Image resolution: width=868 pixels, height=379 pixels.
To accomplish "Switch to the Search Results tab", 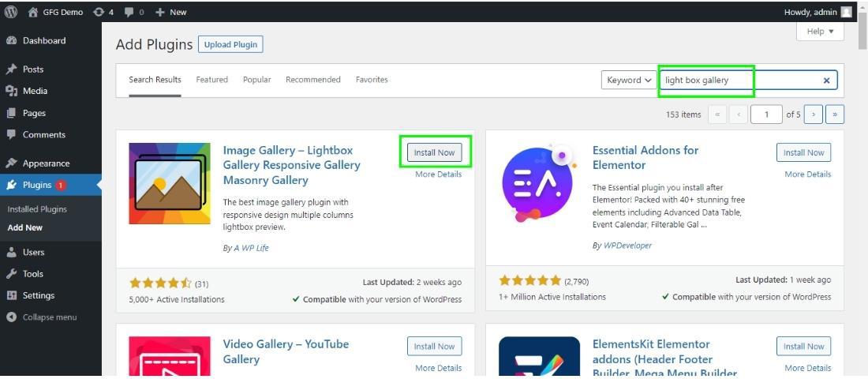I will pyautogui.click(x=155, y=80).
